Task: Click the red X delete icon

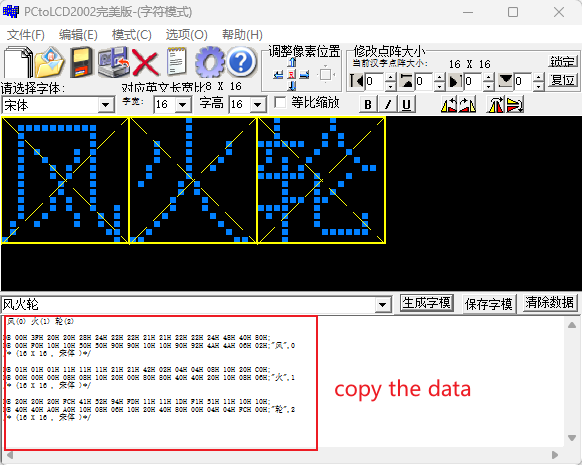Action: [145, 62]
